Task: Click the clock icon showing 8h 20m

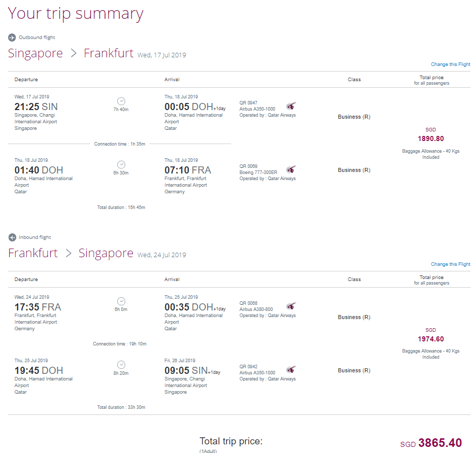Action: click(121, 364)
